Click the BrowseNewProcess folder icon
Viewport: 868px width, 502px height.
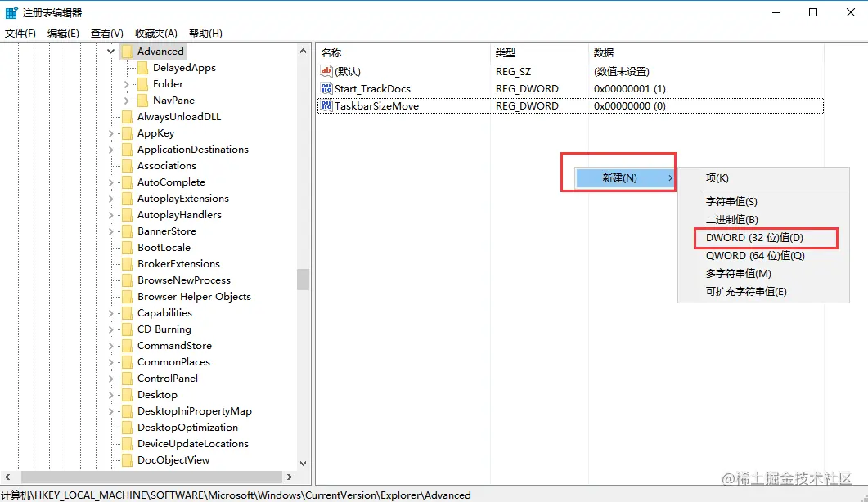coord(127,280)
